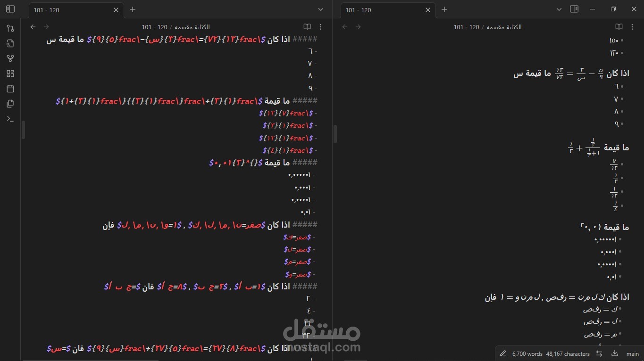Open the terminal icon in sidebar

coord(9,119)
